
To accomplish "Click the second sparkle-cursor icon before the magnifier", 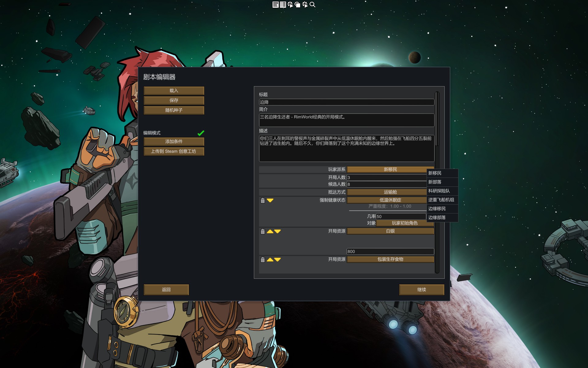I will (x=305, y=4).
